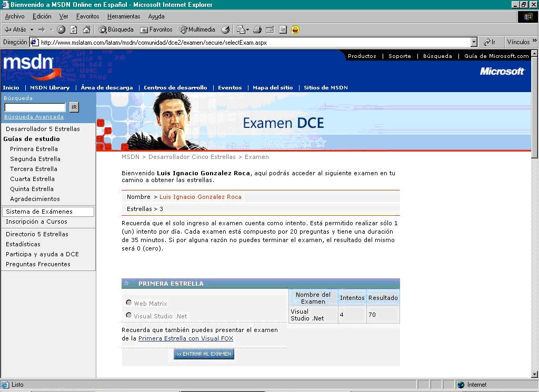This screenshot has width=539, height=392.
Task: Open the Eventos nav tab
Action: tap(229, 87)
